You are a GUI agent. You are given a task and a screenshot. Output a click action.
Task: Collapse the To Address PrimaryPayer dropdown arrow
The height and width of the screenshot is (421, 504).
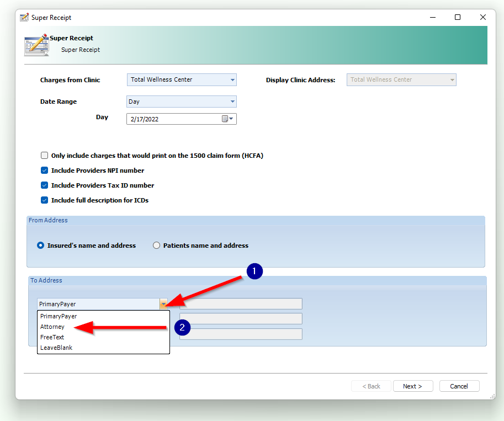(163, 304)
